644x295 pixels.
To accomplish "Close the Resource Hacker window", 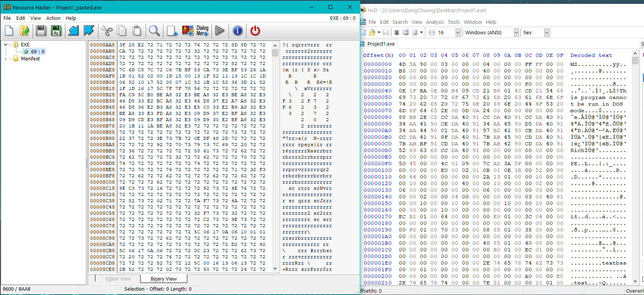I will coord(350,7).
